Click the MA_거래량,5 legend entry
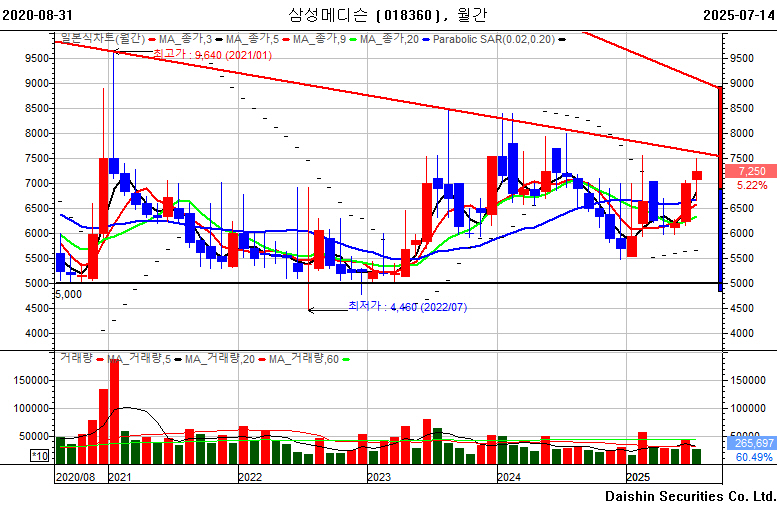777x508 pixels. coord(139,359)
